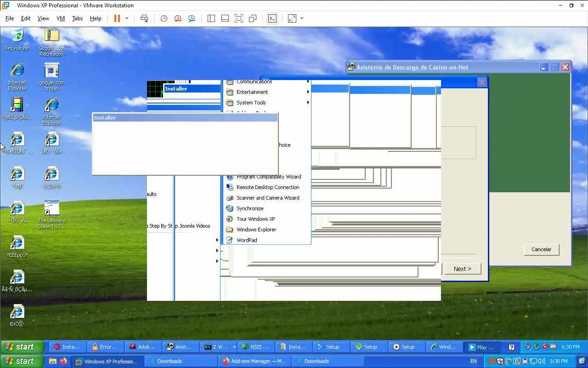Switch to the NSIS taskbar item
This screenshot has height=368, width=588.
coord(255,347)
